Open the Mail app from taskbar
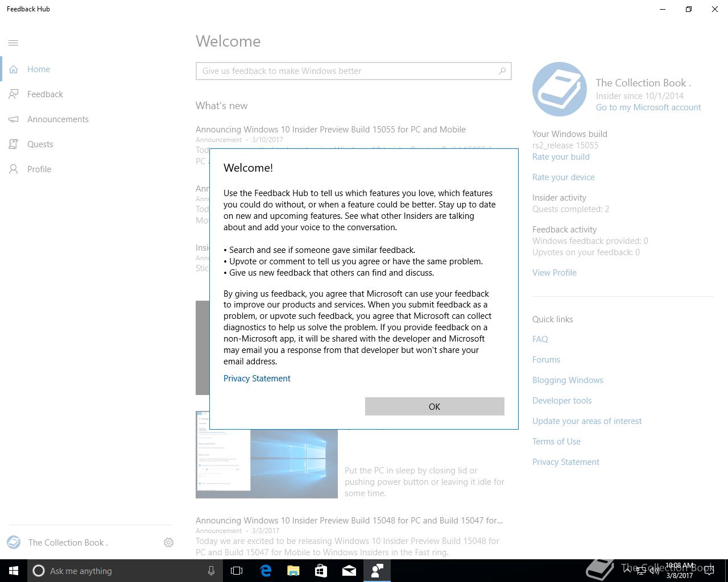 (349, 571)
